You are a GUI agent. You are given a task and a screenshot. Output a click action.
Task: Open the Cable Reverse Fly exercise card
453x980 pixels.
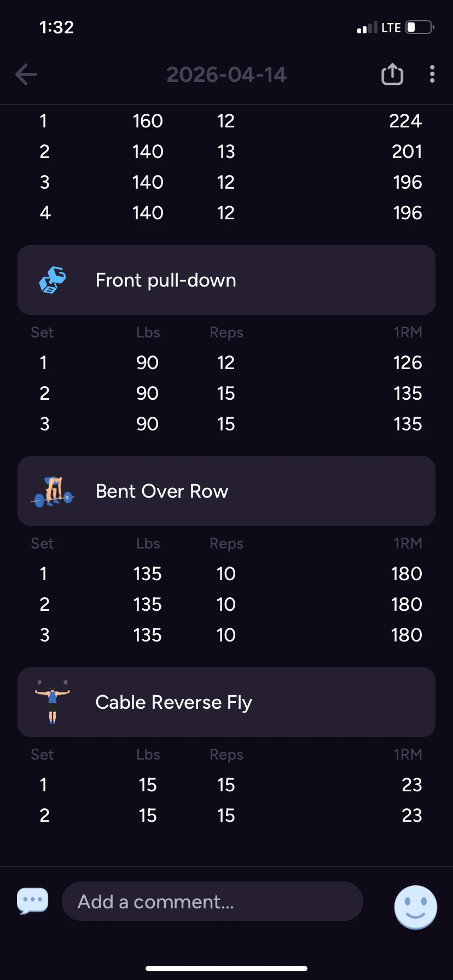[226, 702]
